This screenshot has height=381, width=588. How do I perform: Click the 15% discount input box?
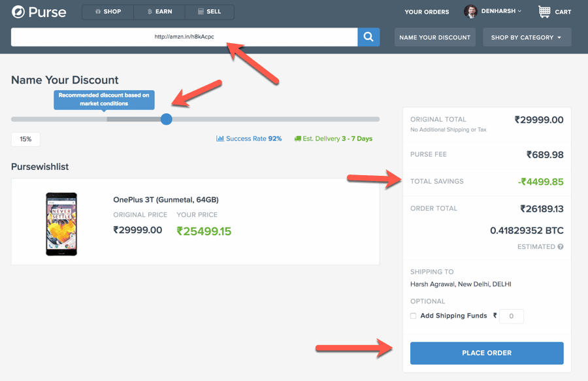pos(25,139)
